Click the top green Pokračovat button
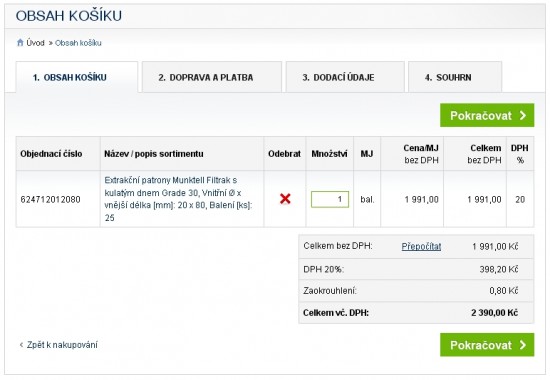Screen dimensions: 550x380 click(487, 115)
